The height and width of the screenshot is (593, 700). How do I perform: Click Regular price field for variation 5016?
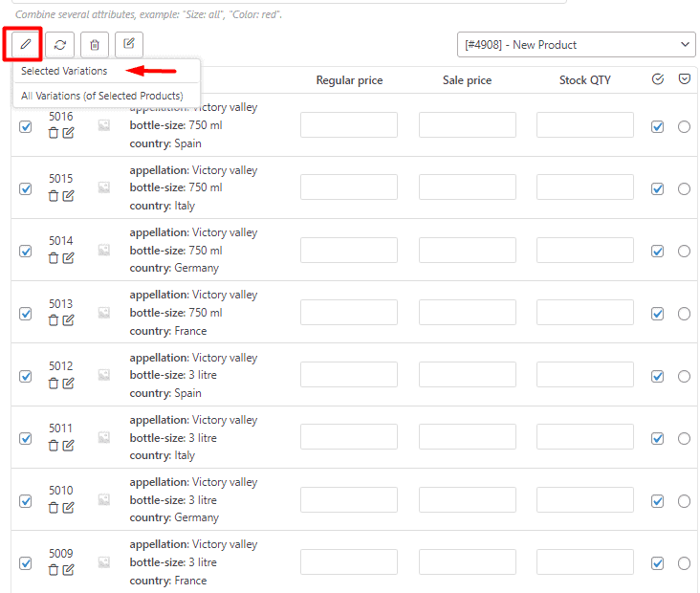349,125
